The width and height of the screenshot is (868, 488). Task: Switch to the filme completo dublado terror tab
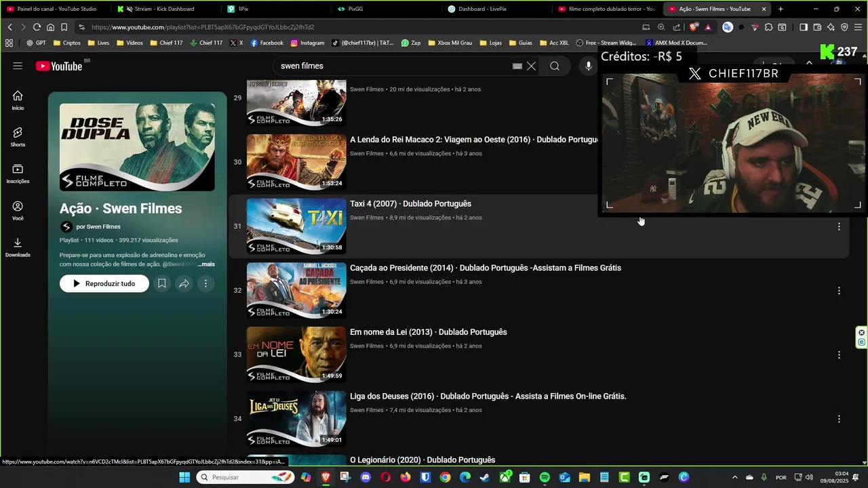coord(606,9)
